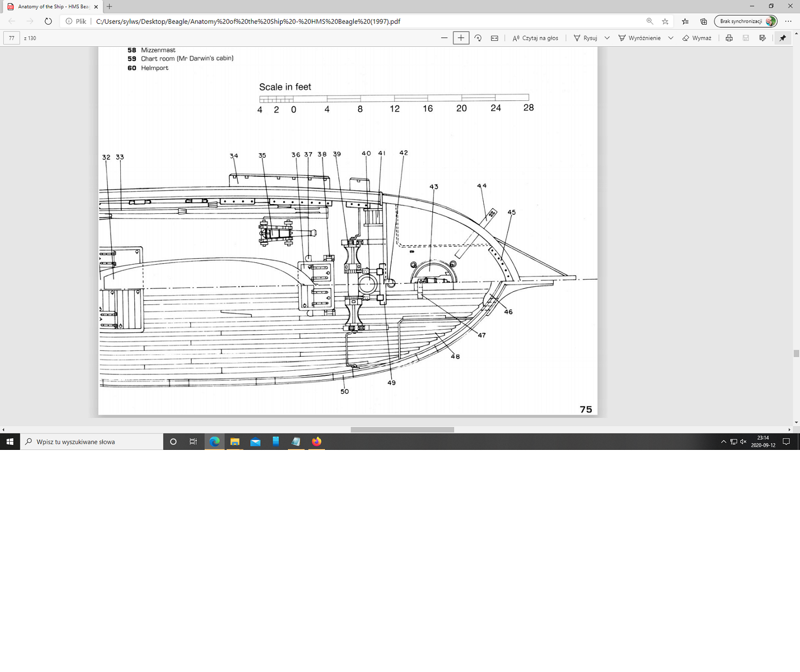Expand the Rysuj options dropdown arrow
Viewport: 800px width, 672px height.
click(x=607, y=38)
